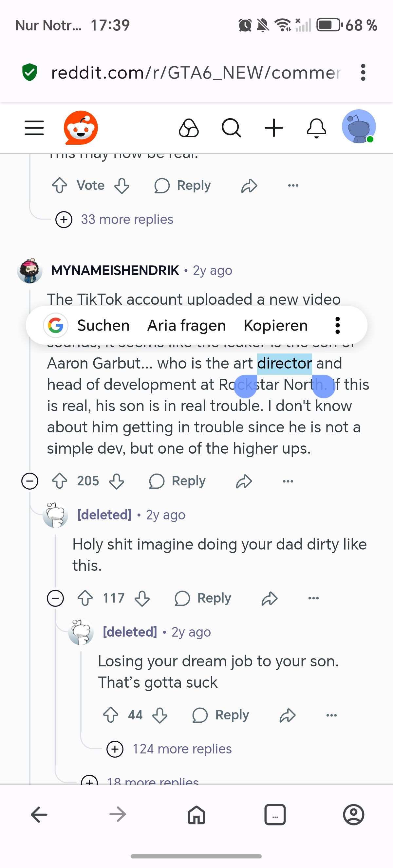Tap the browser address bar URL
This screenshot has width=393, height=868.
[196, 72]
